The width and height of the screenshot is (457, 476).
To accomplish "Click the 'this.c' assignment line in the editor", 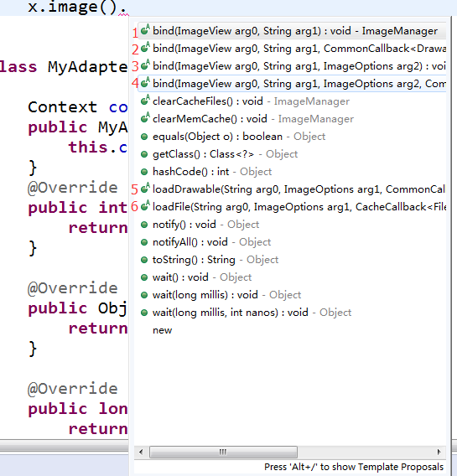I will click(x=98, y=147).
